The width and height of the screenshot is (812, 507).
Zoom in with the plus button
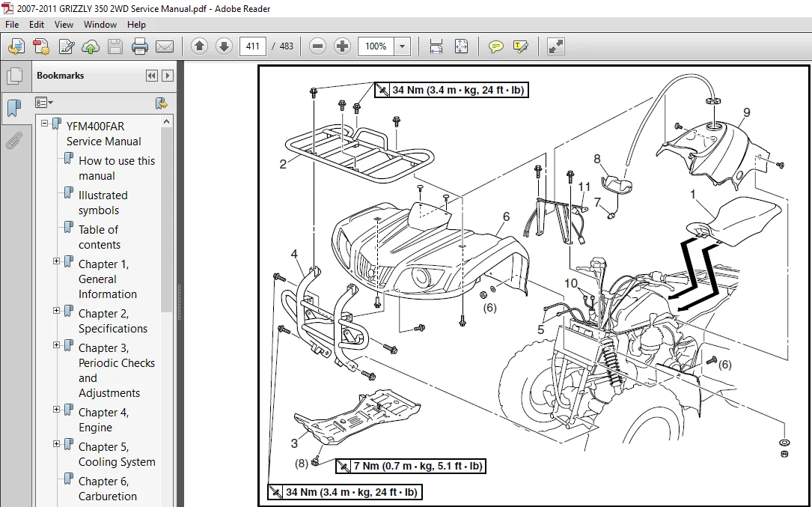coord(342,46)
